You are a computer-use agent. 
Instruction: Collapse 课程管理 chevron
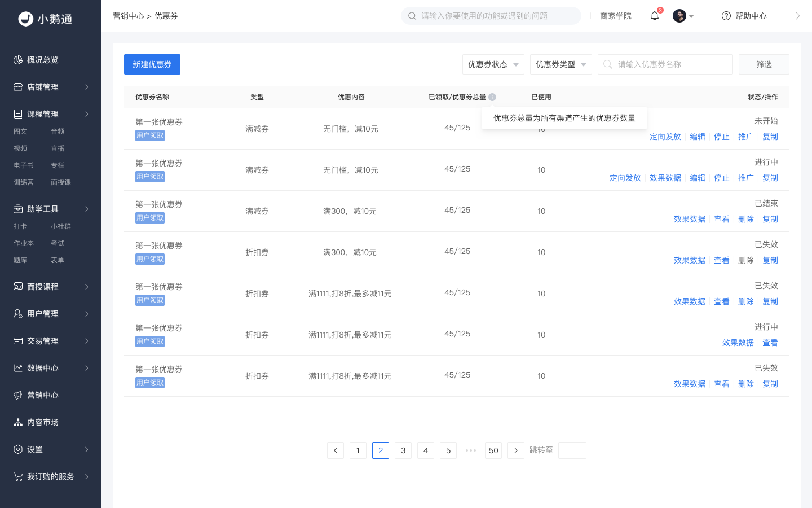coord(87,114)
